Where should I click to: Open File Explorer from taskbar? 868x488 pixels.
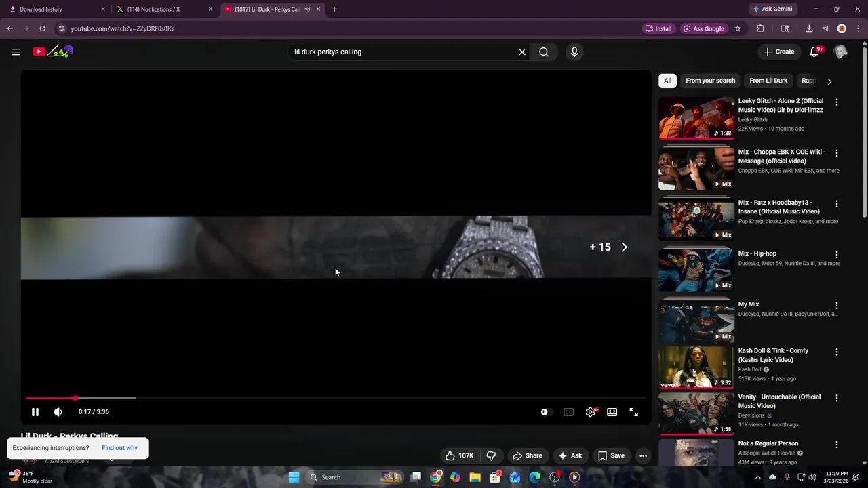[x=475, y=477]
